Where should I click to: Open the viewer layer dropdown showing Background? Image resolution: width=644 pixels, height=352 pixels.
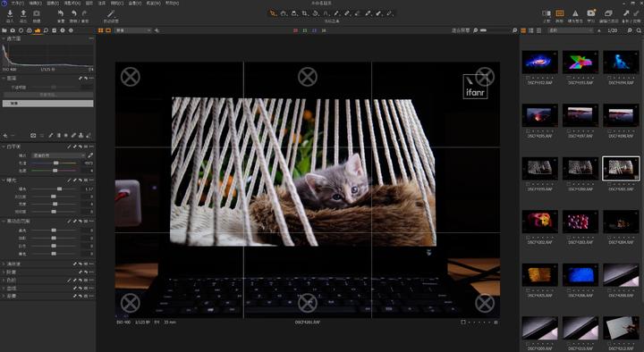(133, 30)
